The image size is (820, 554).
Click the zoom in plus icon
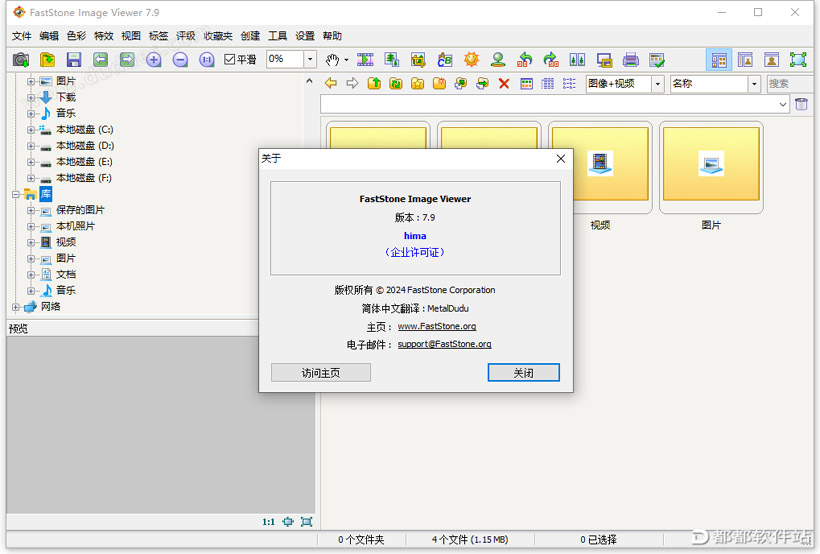click(x=154, y=60)
